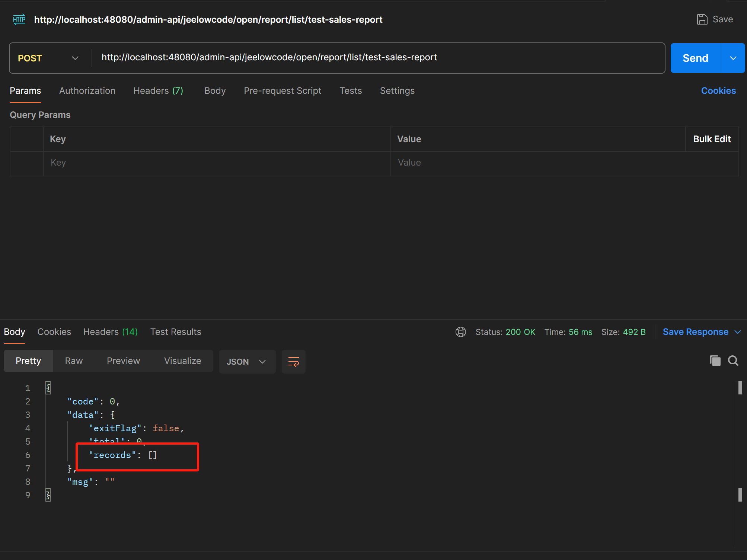This screenshot has height=560, width=747.
Task: Click the HTTP request type icon
Action: point(19,19)
